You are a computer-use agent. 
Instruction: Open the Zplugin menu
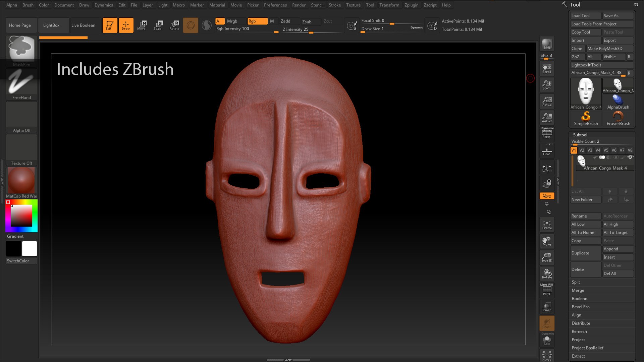[x=411, y=5]
